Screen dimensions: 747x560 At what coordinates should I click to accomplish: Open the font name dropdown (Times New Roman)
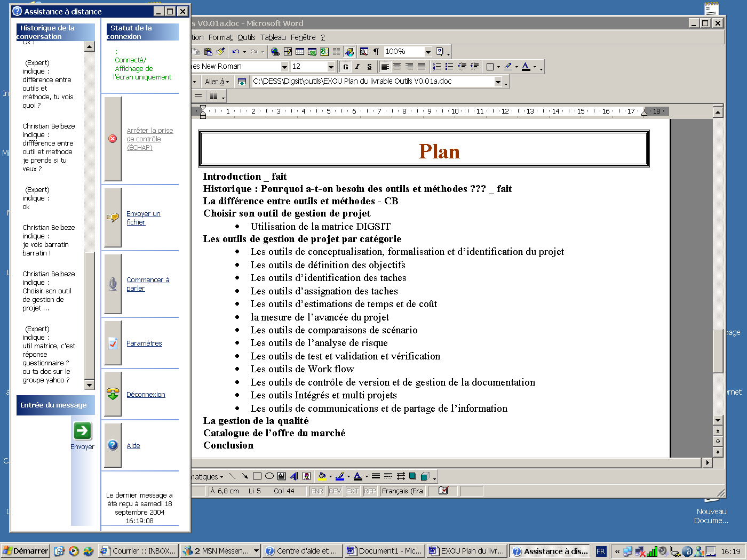pyautogui.click(x=284, y=67)
